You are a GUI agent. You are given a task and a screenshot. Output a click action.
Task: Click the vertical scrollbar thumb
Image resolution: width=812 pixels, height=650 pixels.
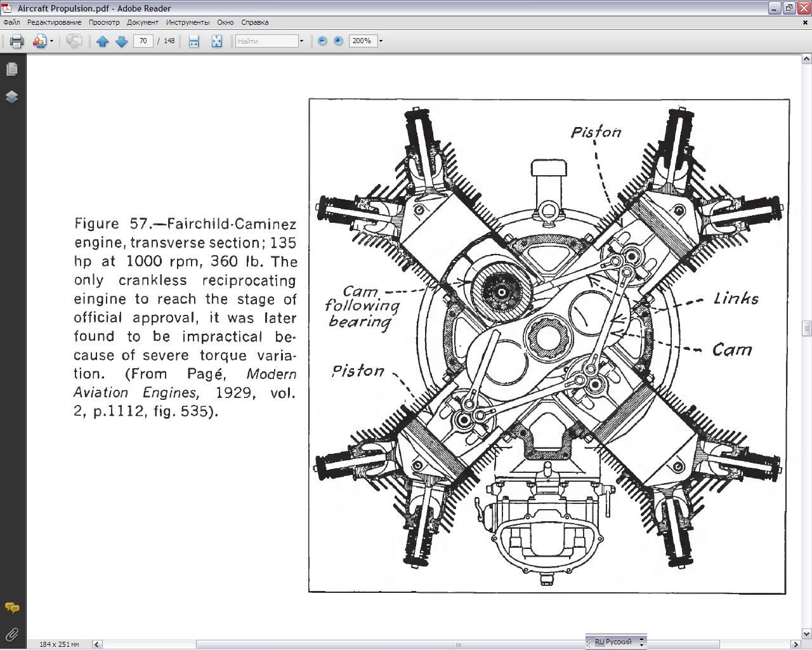click(806, 328)
